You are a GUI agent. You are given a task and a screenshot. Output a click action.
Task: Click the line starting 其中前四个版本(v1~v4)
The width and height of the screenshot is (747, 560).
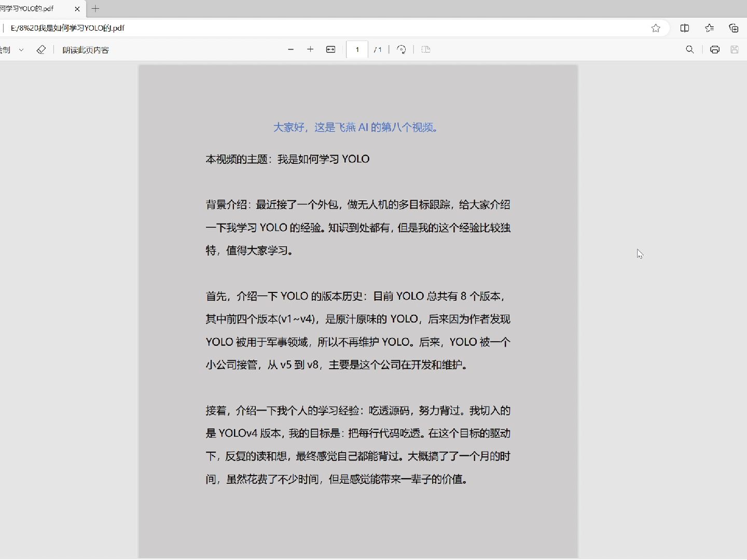coord(358,319)
